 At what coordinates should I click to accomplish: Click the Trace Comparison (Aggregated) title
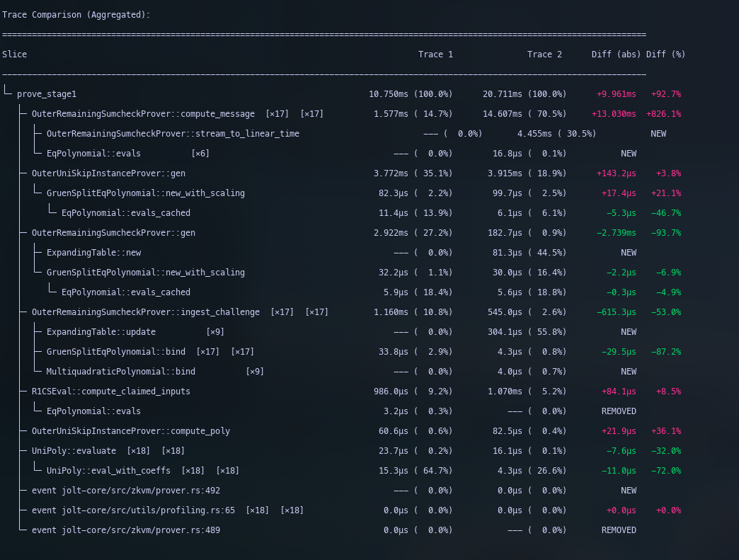tap(76, 15)
